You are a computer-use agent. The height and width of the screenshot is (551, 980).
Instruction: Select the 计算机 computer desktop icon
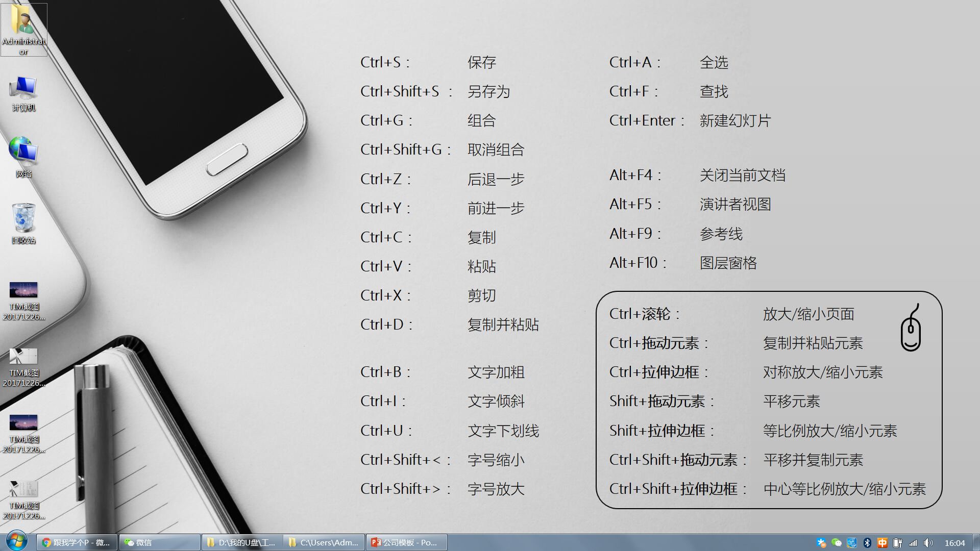[23, 89]
